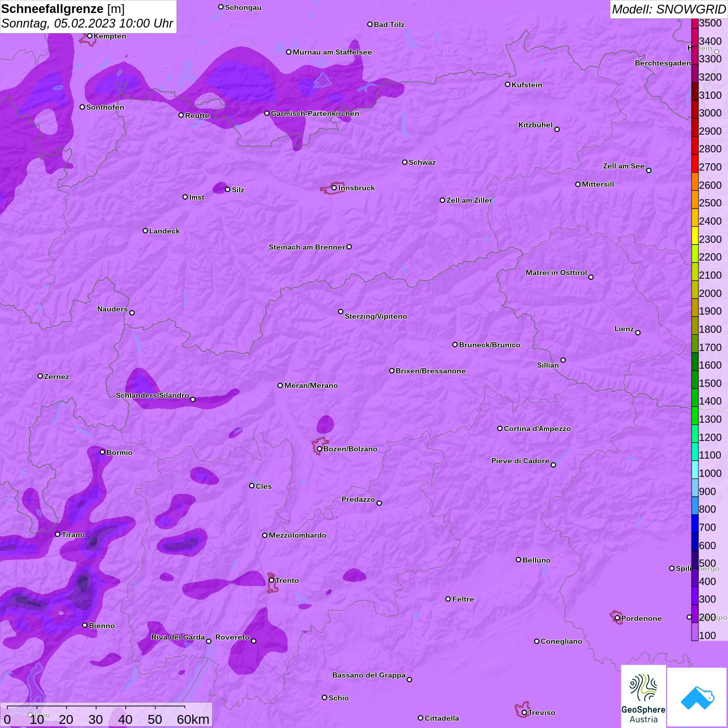Image resolution: width=728 pixels, height=728 pixels.
Task: Select the Trento city marker dot
Action: [271, 580]
